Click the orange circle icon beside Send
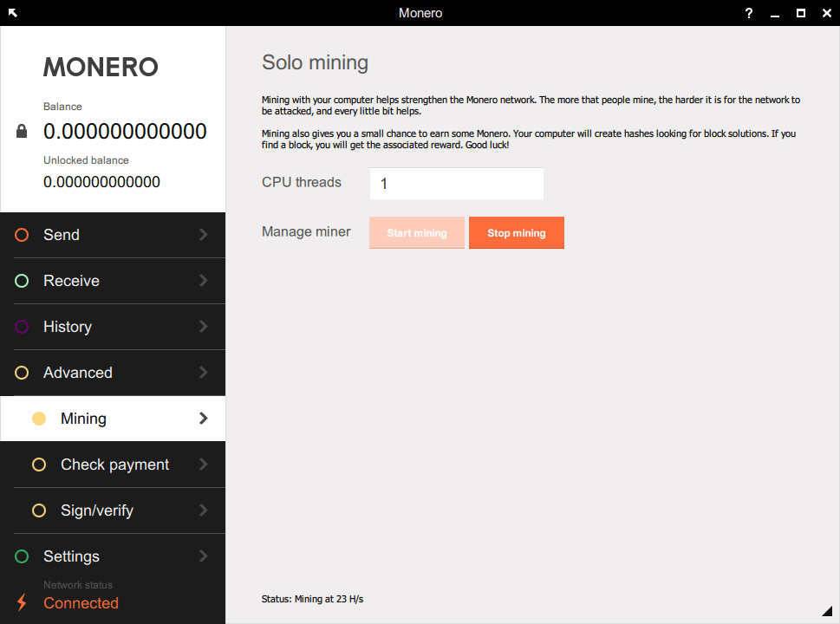The width and height of the screenshot is (840, 624). (22, 235)
